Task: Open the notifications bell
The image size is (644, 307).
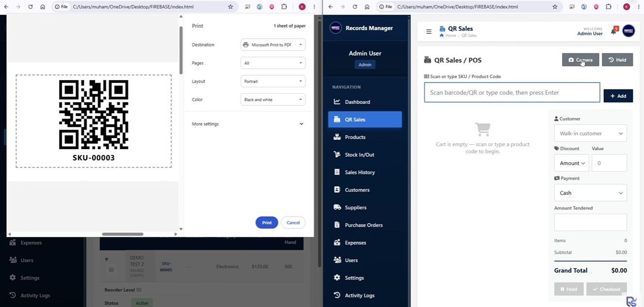Action: click(613, 32)
